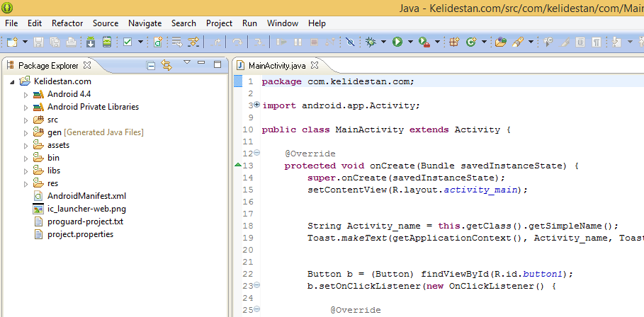Click the New Java Class icon

[470, 42]
